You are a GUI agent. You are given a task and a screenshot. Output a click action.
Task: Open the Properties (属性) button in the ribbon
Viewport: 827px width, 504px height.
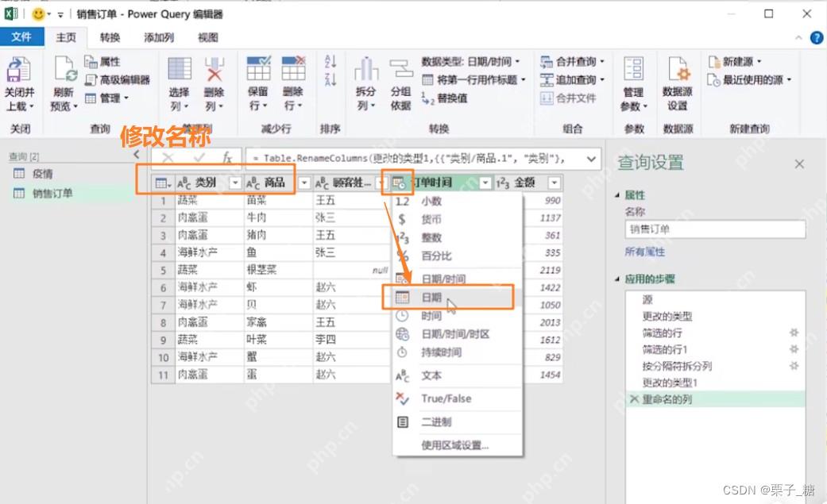[102, 62]
